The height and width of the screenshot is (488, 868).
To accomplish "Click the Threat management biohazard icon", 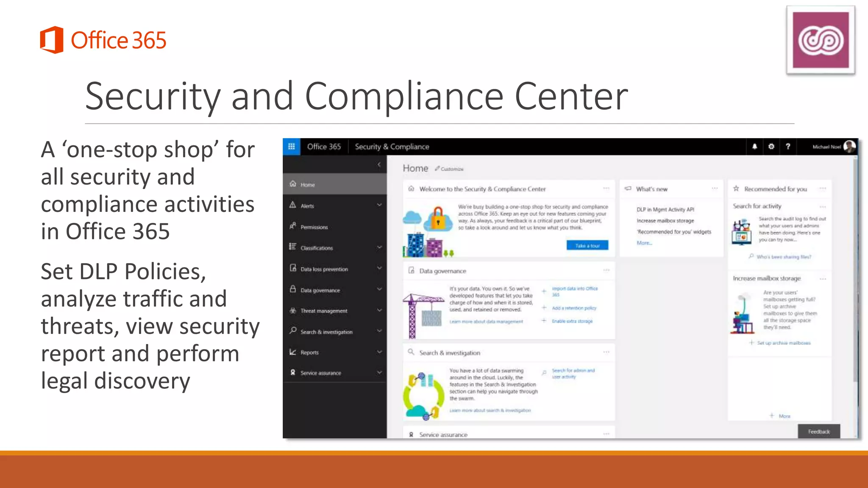I will point(293,310).
